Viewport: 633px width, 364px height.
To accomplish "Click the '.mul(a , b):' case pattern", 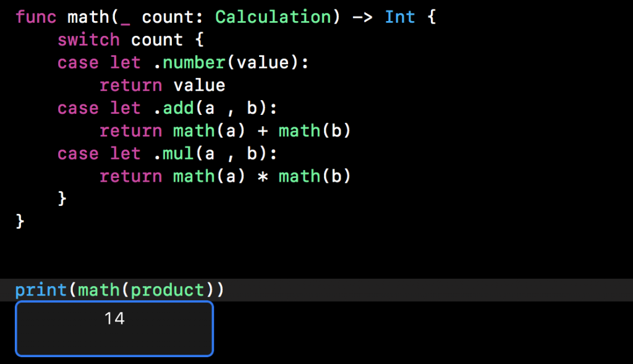I will [x=215, y=154].
